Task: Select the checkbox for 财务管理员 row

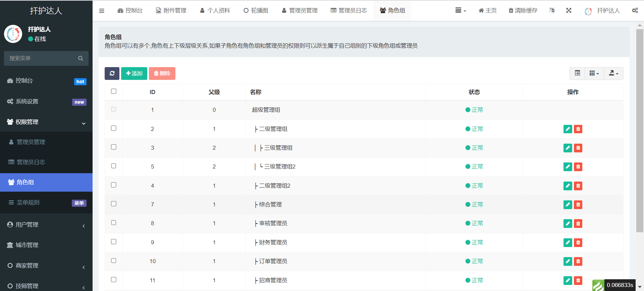Action: [x=114, y=242]
